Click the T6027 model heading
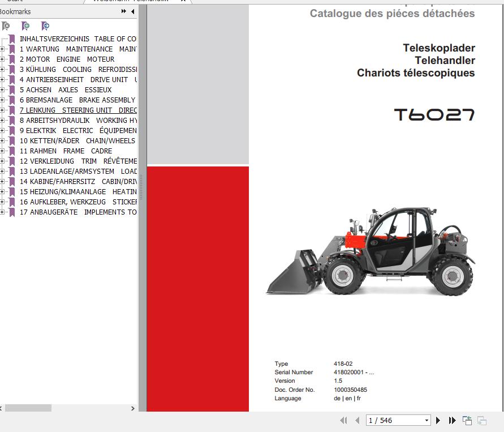 click(434, 114)
